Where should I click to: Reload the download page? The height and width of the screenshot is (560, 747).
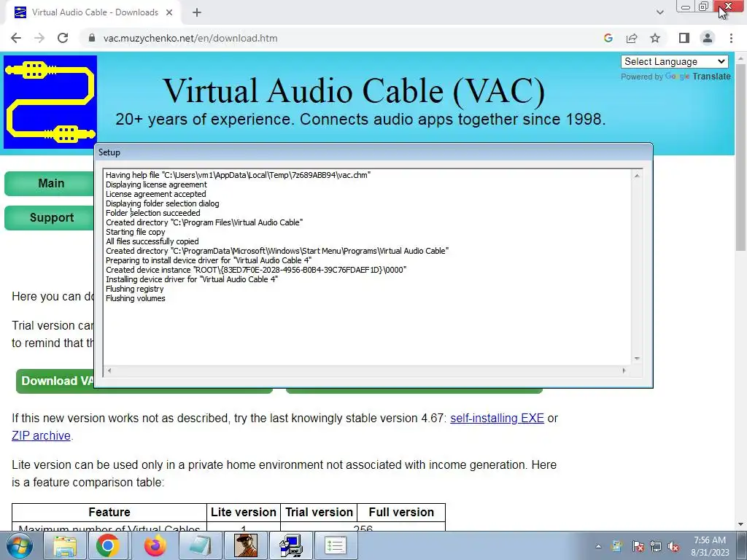pos(63,38)
